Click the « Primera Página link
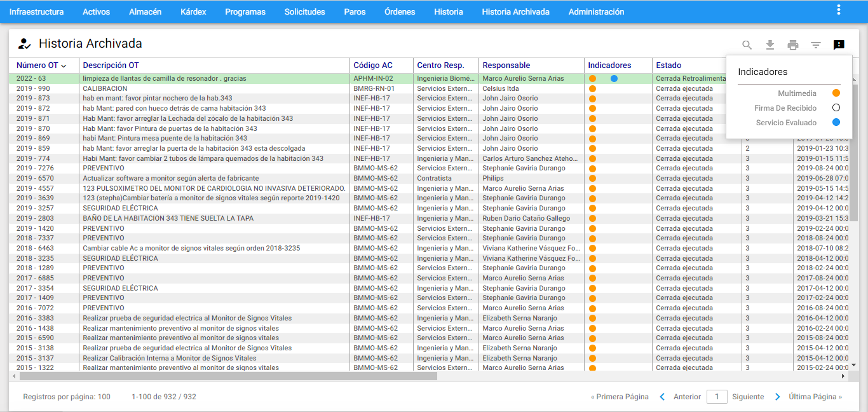The image size is (868, 412). pos(620,397)
